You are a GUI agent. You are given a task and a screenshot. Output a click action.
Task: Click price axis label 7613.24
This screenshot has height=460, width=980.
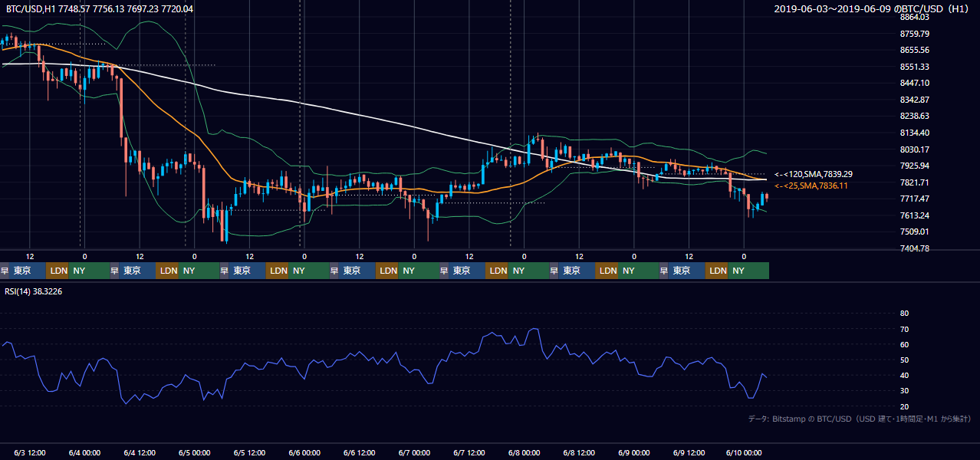(915, 215)
